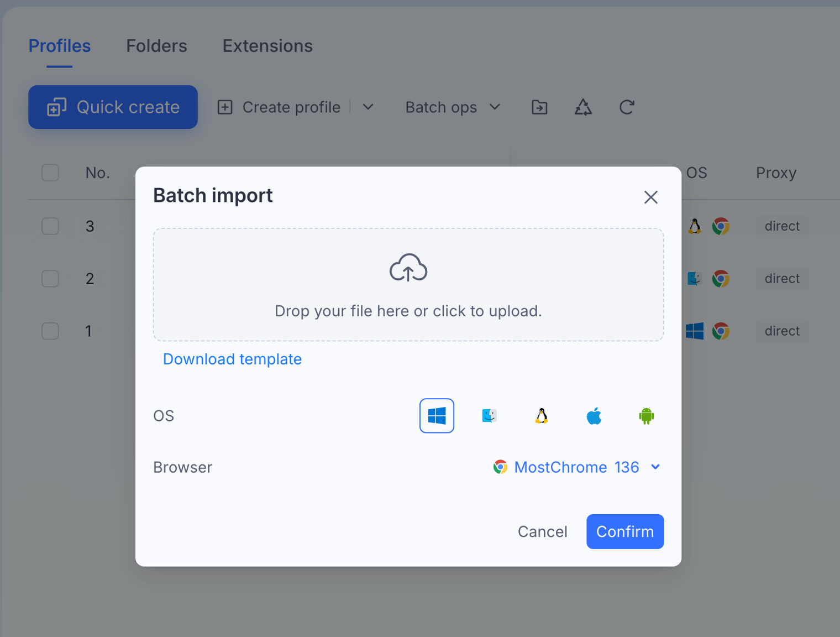
Task: Close the Batch import dialog
Action: coord(651,197)
